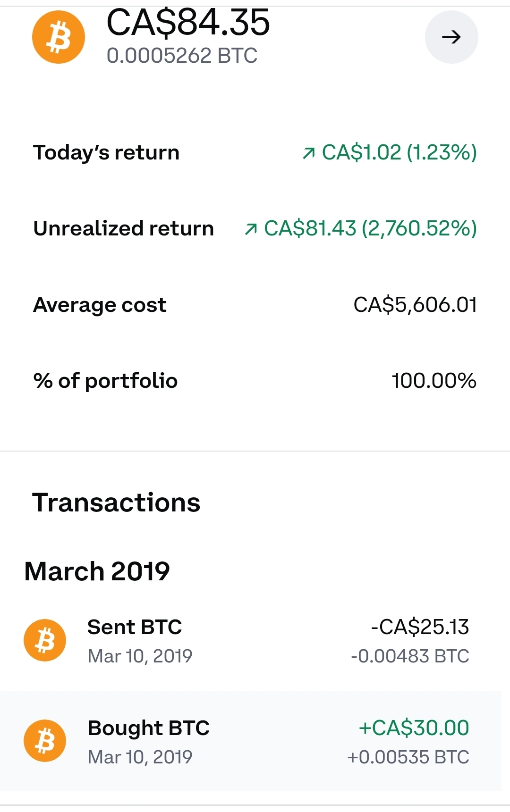Tap the CA$1.02 (1.23%) return value
Image resolution: width=510 pixels, height=812 pixels.
point(399,152)
